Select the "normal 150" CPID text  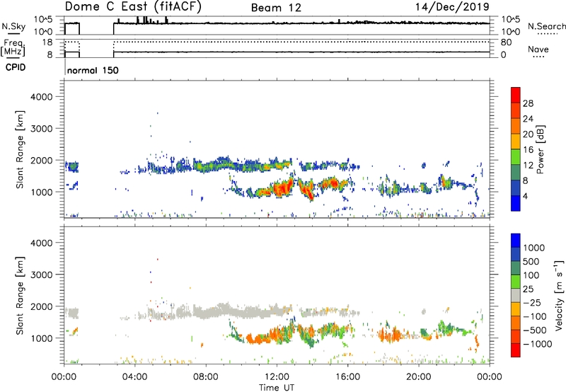[93, 70]
